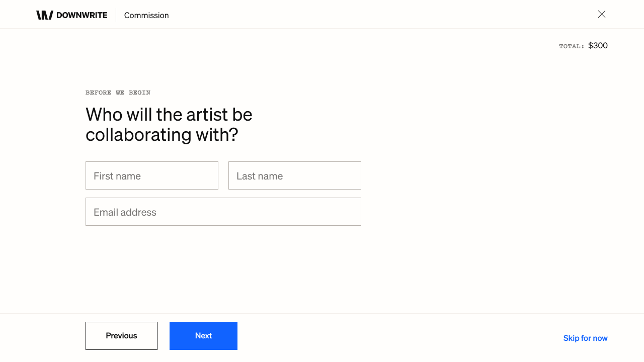Choose Skip for now link
This screenshot has height=362, width=644.
tap(585, 338)
